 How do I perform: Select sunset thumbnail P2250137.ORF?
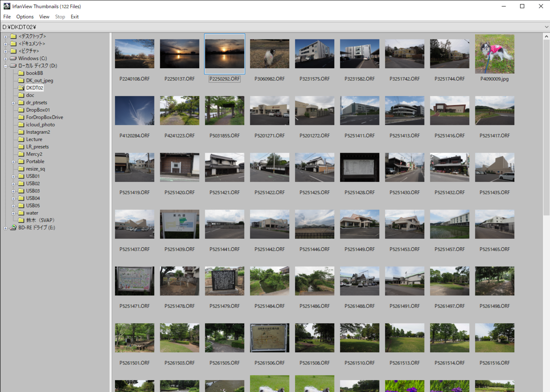[180, 54]
